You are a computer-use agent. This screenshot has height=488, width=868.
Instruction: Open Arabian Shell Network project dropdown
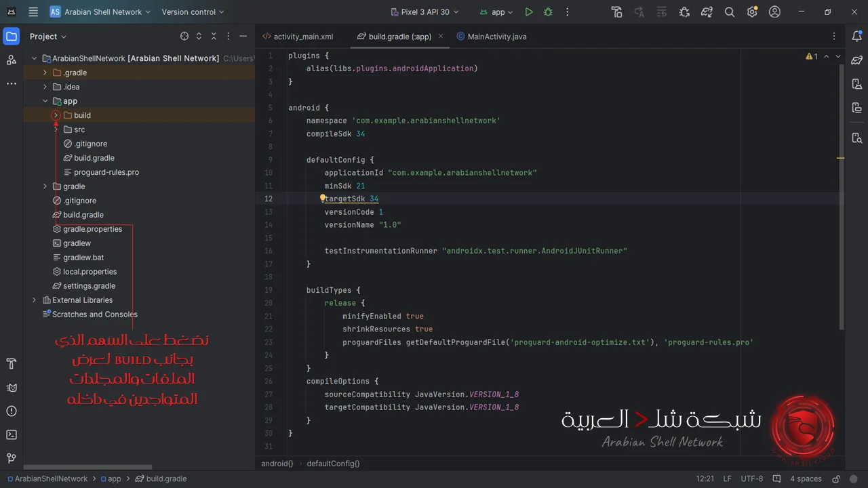(x=100, y=12)
